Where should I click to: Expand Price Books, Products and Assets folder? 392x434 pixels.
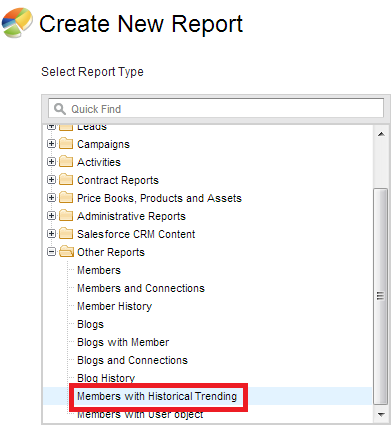(x=51, y=198)
